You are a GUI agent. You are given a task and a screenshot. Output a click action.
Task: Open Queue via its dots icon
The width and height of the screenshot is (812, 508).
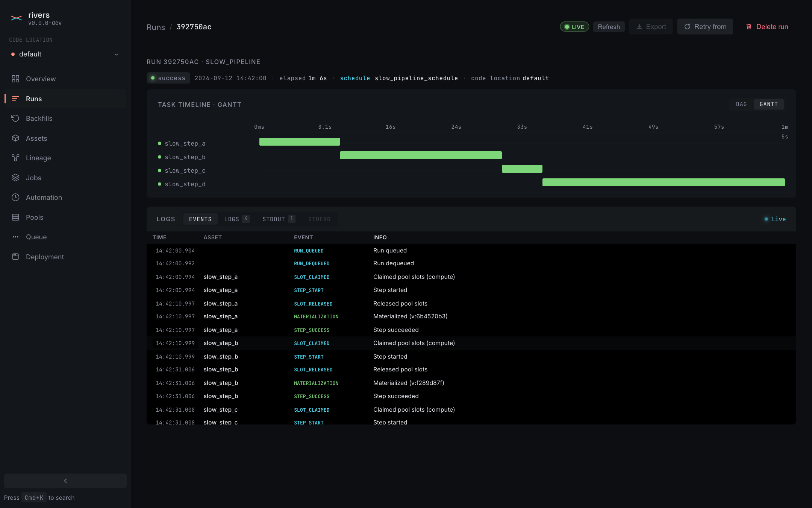point(15,237)
